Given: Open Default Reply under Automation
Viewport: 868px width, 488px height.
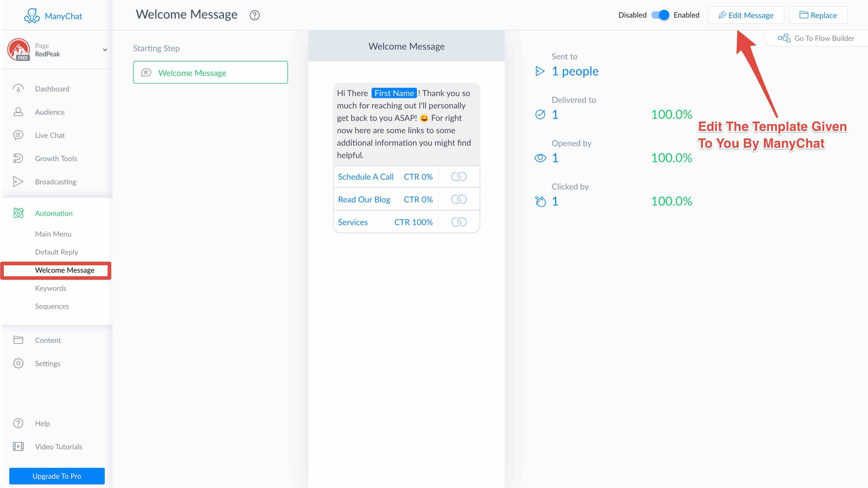Looking at the screenshot, I should 57,252.
